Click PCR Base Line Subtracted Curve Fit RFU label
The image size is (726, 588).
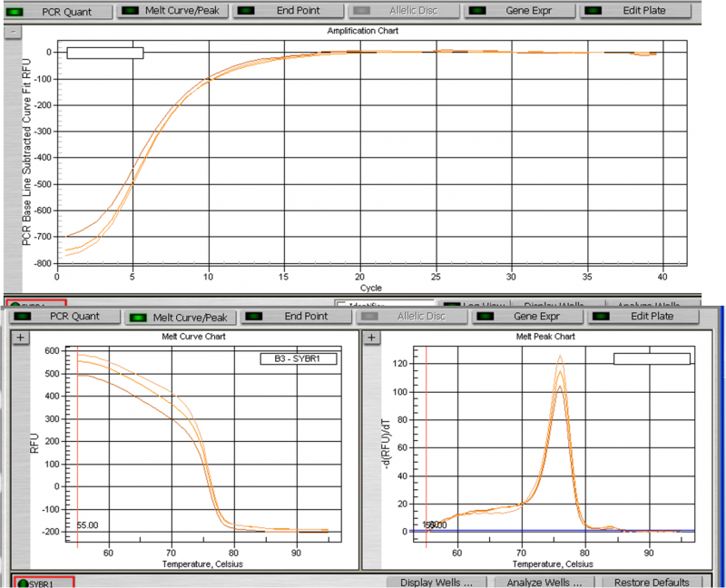(x=27, y=152)
